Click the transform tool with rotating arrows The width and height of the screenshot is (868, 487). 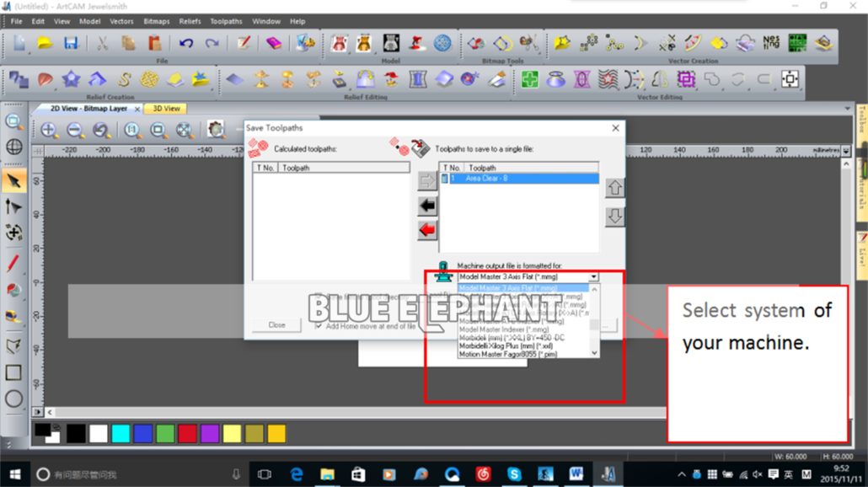point(13,233)
